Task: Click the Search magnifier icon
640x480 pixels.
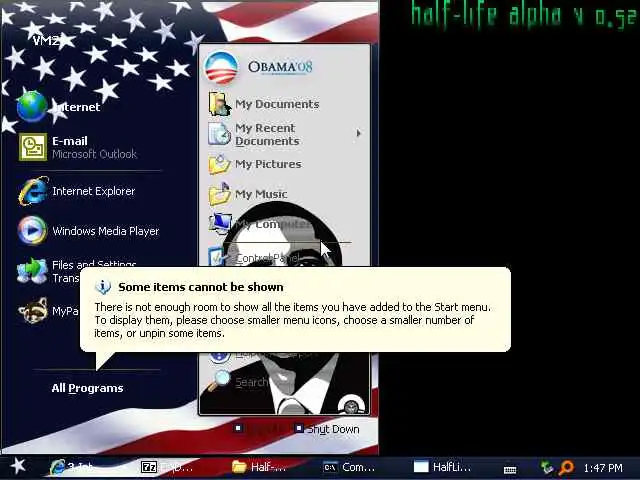Action: pos(219,380)
